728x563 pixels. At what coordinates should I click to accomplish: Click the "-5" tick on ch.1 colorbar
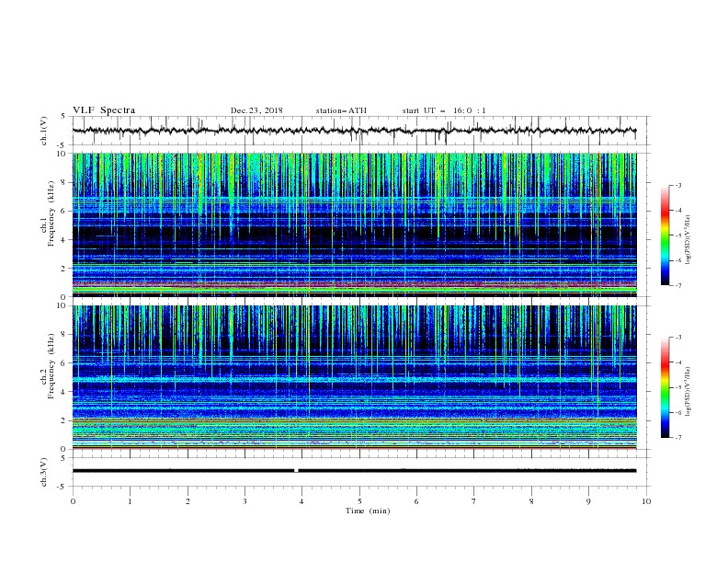point(677,236)
